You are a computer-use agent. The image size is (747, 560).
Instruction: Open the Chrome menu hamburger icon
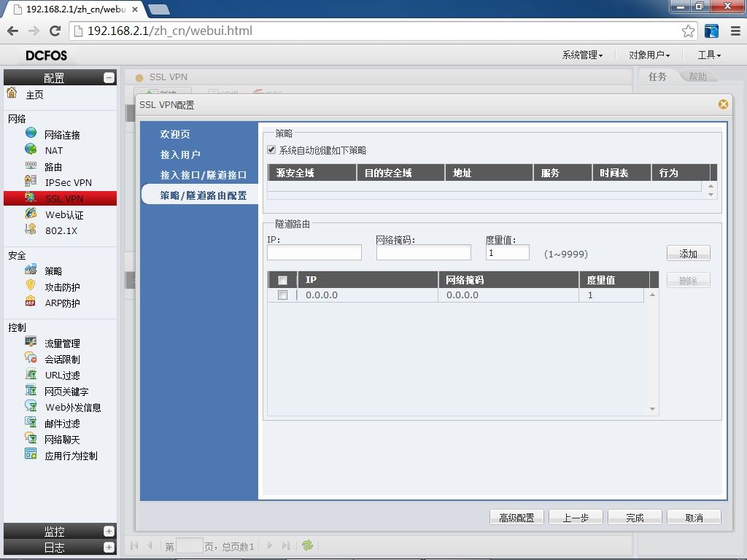735,31
